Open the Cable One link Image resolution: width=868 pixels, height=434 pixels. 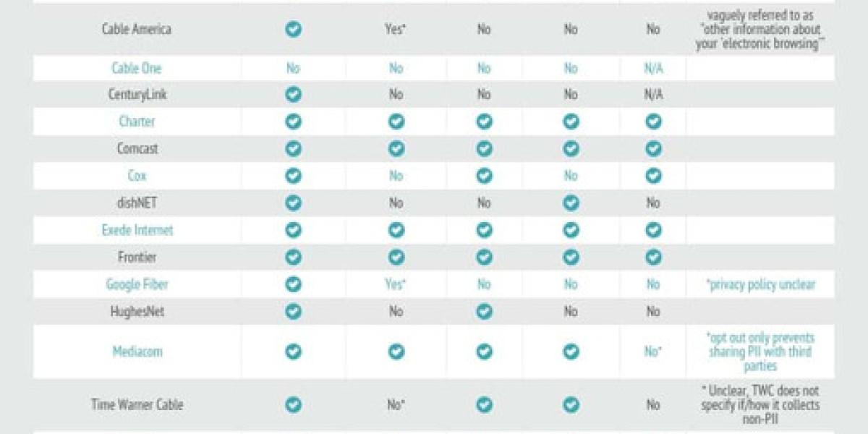click(x=137, y=68)
